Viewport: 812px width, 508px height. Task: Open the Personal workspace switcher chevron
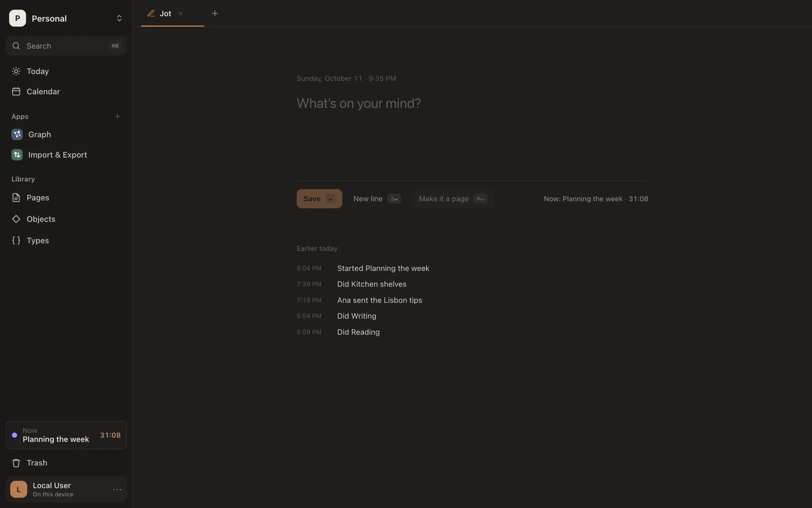pos(119,18)
